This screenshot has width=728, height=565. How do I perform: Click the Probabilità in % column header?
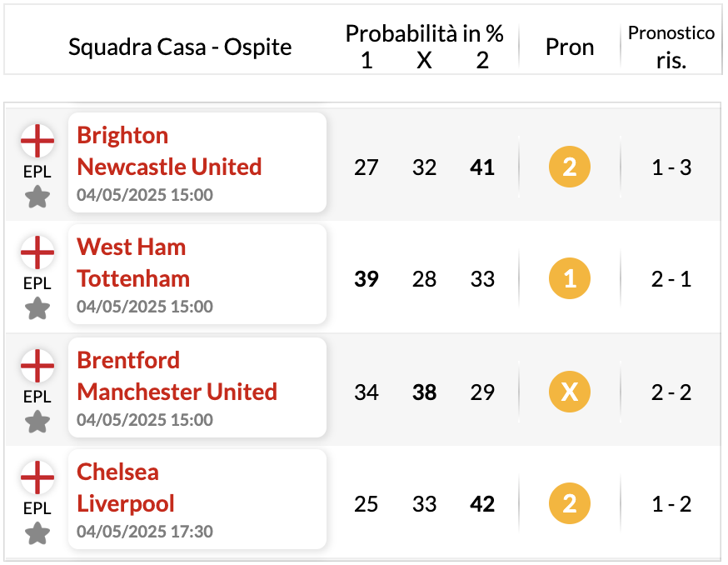point(424,33)
